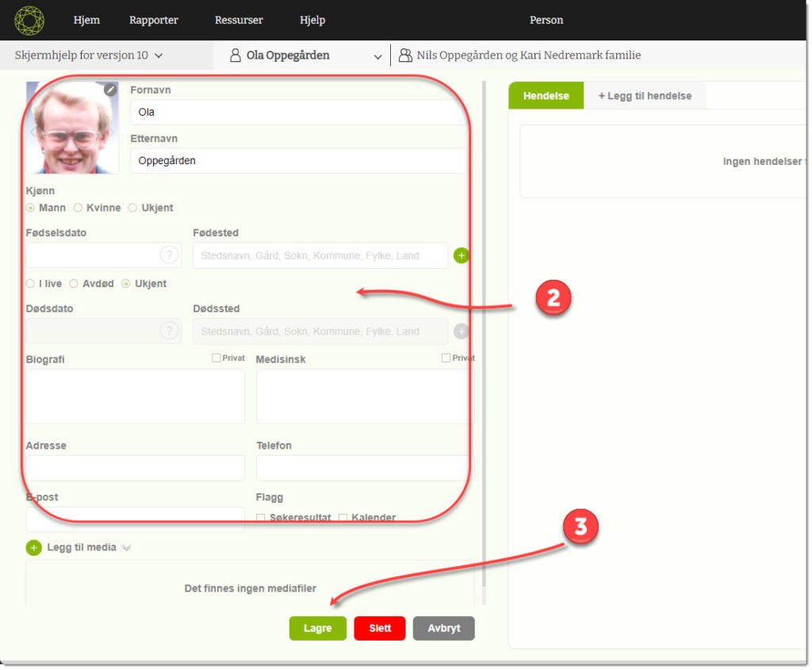Open the Rapporter menu
This screenshot has height=670, width=812.
click(x=153, y=20)
